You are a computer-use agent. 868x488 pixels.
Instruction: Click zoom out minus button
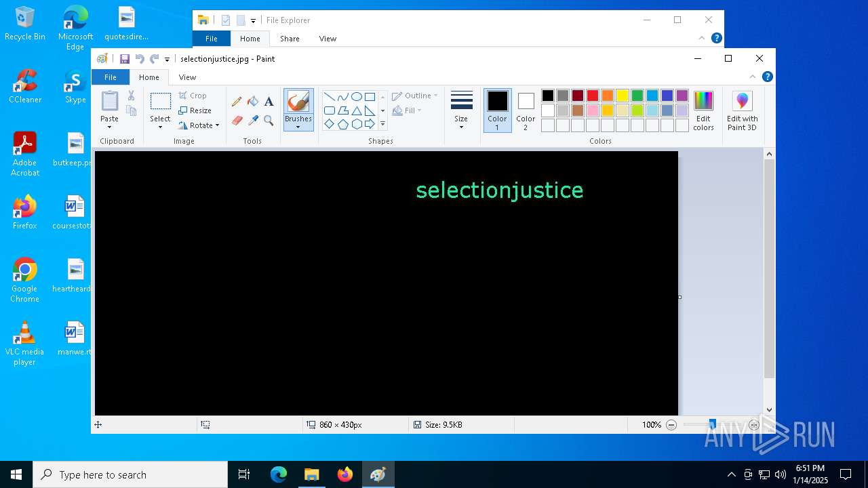click(671, 425)
